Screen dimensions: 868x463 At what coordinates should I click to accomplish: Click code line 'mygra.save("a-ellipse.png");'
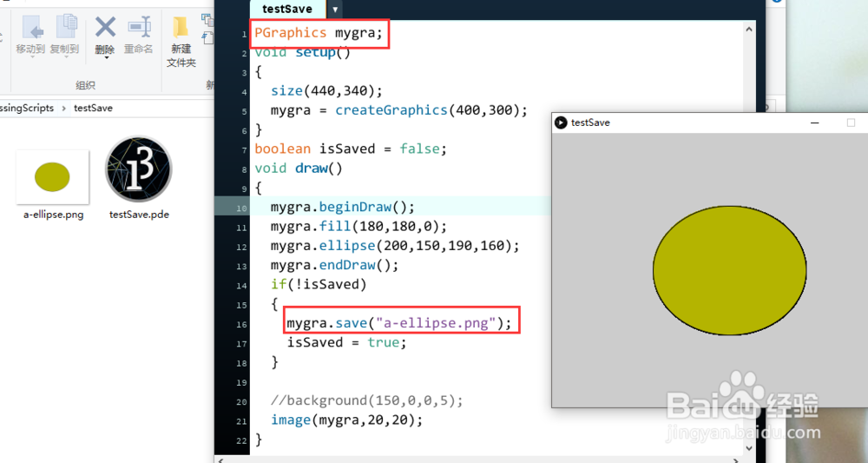[399, 323]
